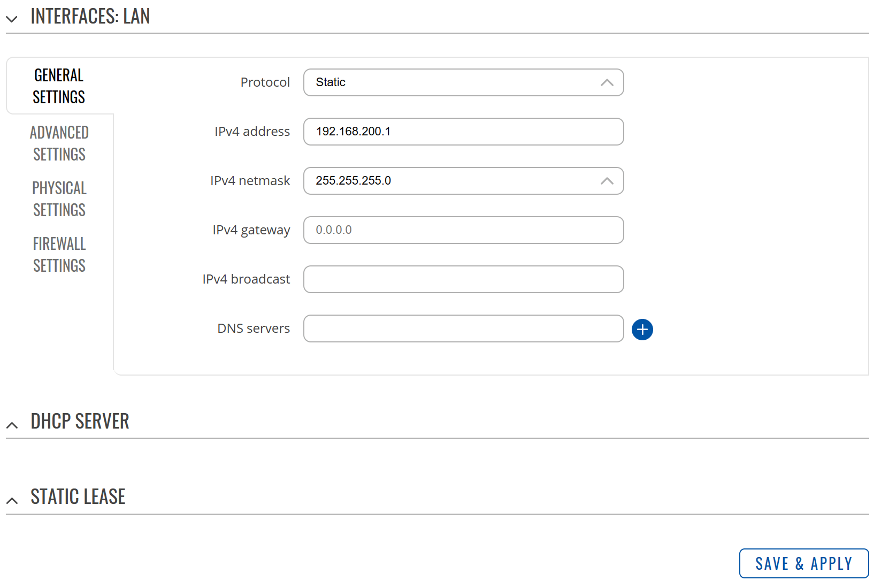Click inside the IPv4 gateway field
Viewport: 881px width, 588px height.
463,230
